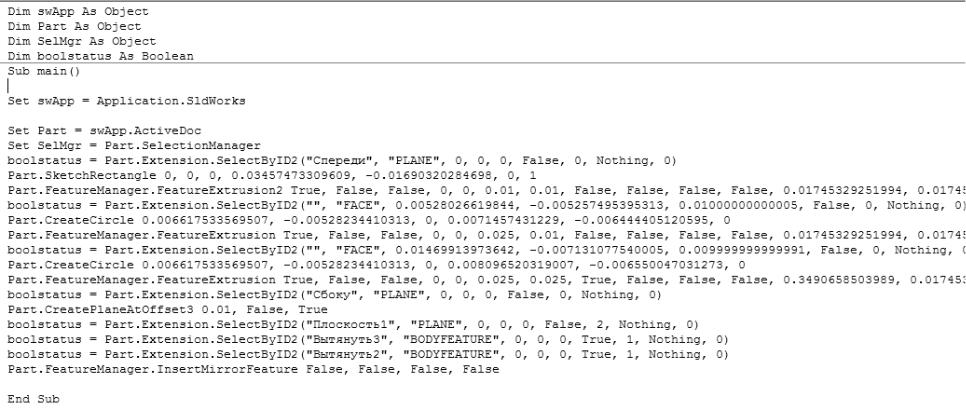Screen dimensions: 966x413
Task: Click the 'Part.CreatePlaneAtOffset3' line
Action: 168,309
